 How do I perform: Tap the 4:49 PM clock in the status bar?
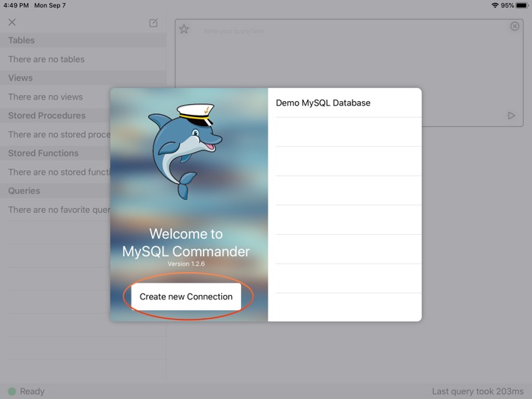click(x=16, y=5)
